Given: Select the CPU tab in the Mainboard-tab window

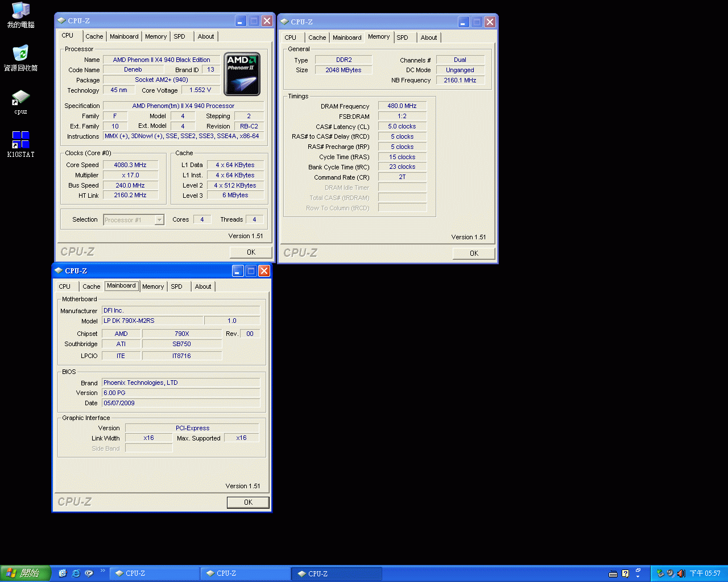Looking at the screenshot, I should coord(65,286).
